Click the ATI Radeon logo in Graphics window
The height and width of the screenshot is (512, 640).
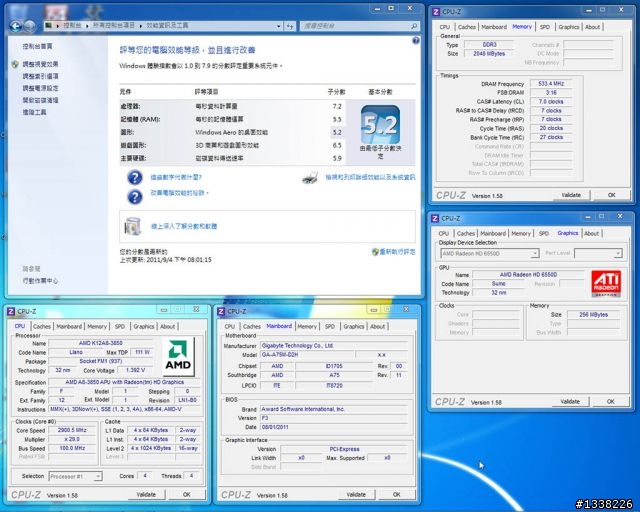click(606, 283)
